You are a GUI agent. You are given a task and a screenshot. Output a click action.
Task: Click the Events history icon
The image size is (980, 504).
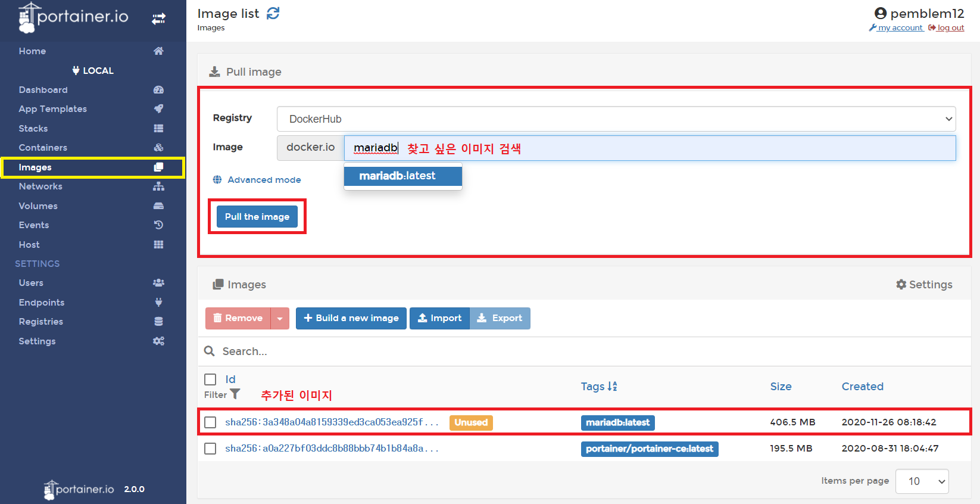click(x=158, y=225)
